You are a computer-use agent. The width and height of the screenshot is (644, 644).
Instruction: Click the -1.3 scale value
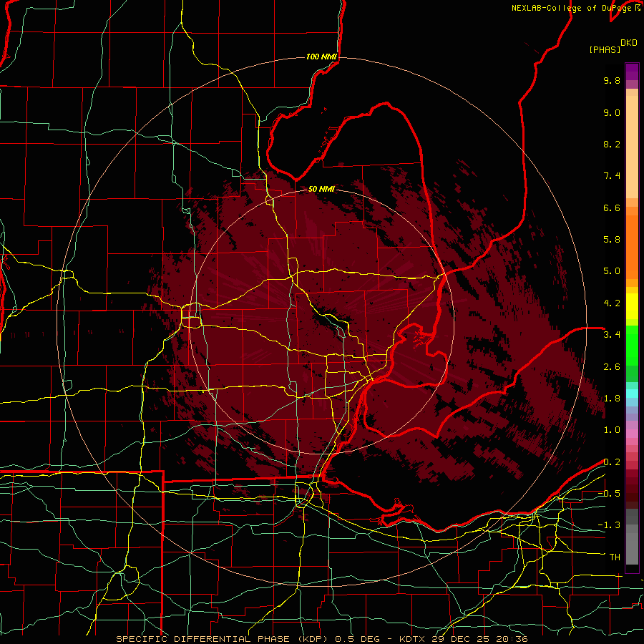coord(609,525)
